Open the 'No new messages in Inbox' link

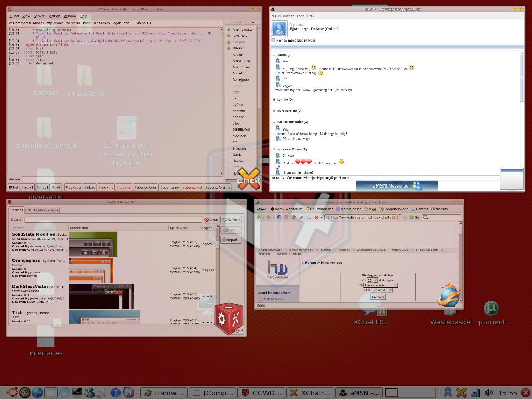pyautogui.click(x=296, y=41)
